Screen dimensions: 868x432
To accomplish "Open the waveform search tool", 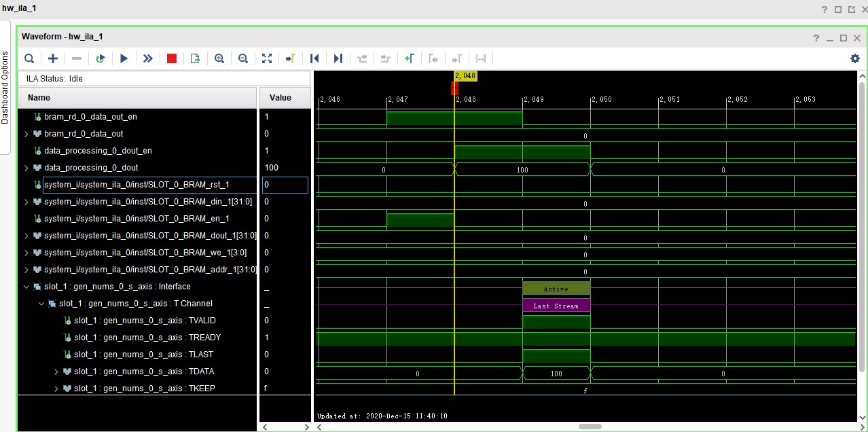I will (x=29, y=58).
